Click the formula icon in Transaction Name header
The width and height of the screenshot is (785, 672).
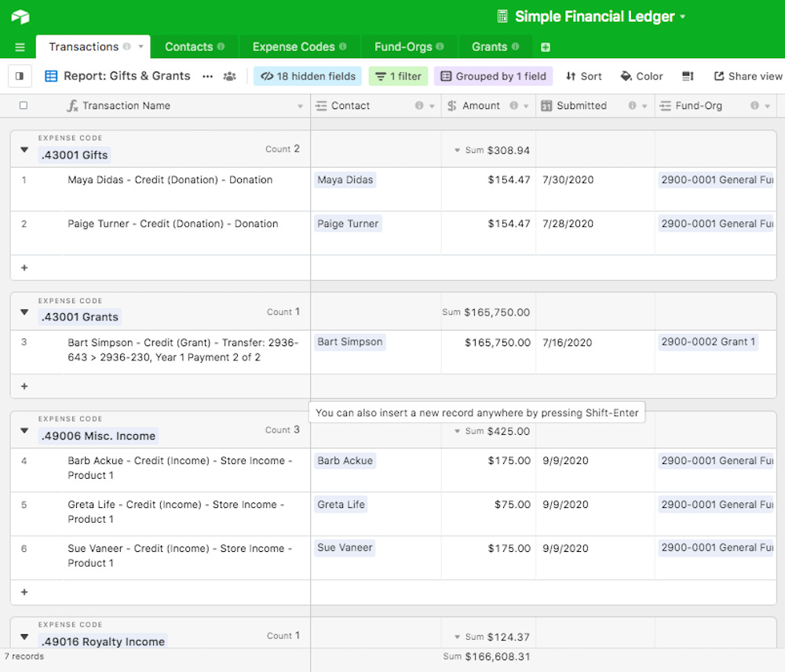coord(72,106)
